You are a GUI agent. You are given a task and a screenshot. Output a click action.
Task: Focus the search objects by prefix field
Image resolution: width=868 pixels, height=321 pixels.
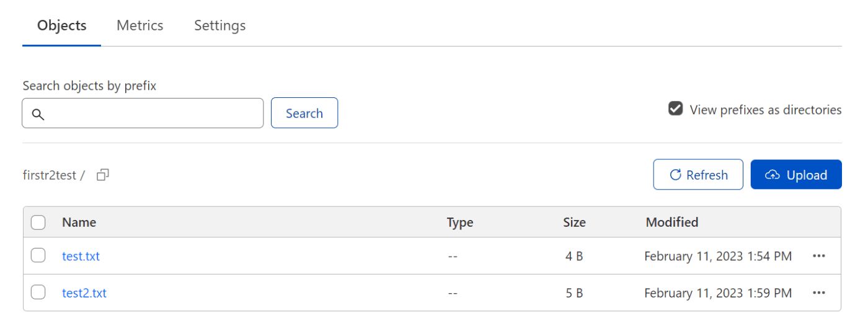143,113
